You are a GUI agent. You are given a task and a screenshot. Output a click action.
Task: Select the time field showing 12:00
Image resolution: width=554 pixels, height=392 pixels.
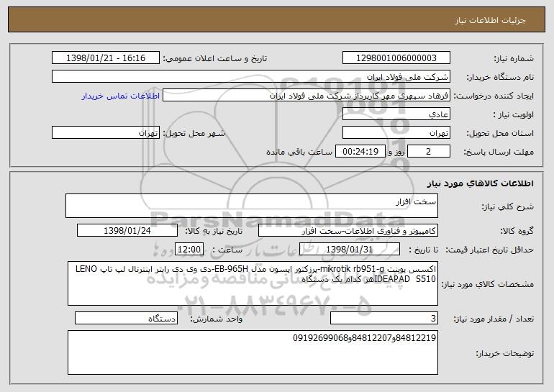click(189, 250)
